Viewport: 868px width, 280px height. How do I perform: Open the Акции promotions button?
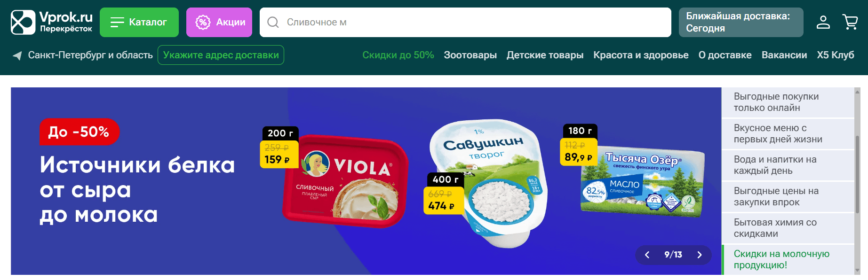pyautogui.click(x=219, y=22)
